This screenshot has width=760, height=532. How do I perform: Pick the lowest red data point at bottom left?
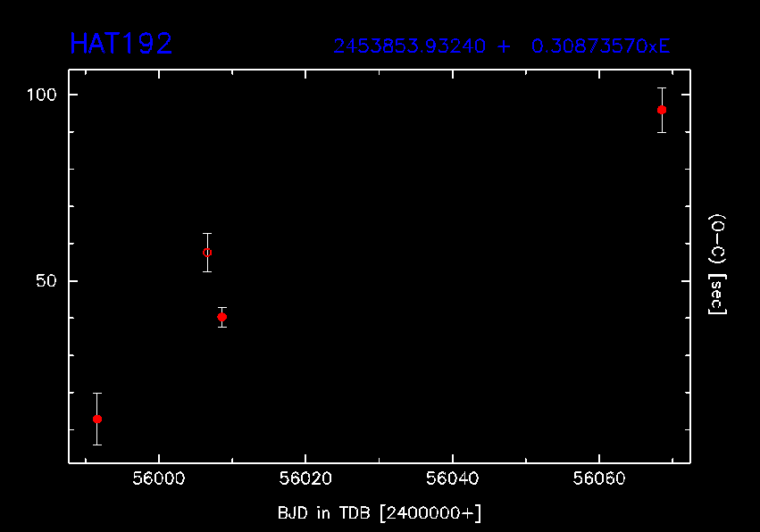point(97,419)
